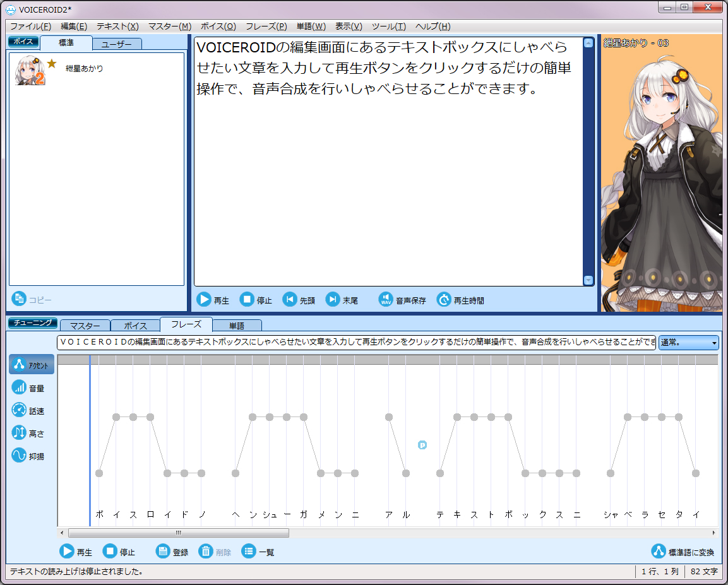Switch to the ユーザー voice tab
The height and width of the screenshot is (585, 728).
[117, 44]
